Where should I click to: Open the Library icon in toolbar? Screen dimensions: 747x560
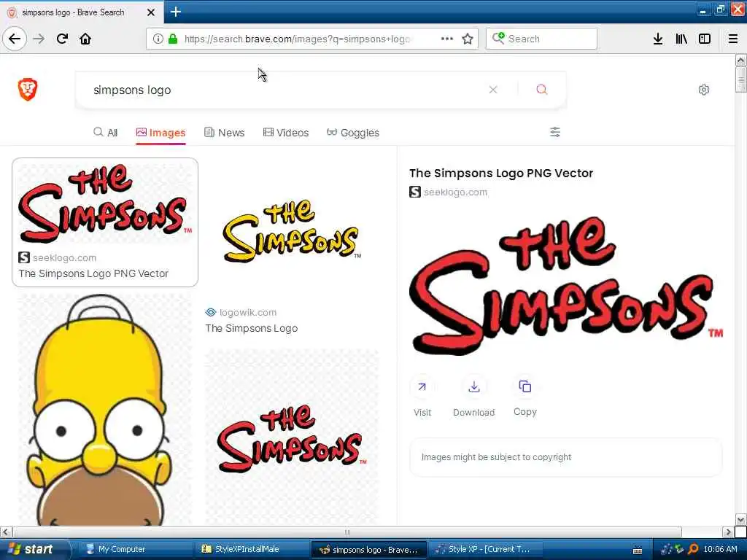[681, 39]
